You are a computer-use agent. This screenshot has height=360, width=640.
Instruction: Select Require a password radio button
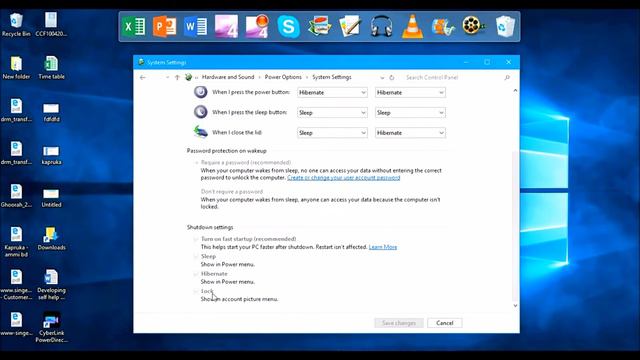point(196,162)
